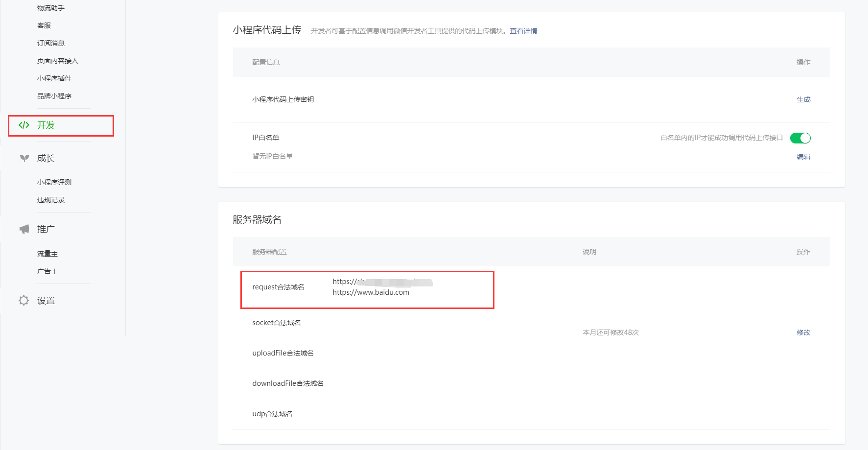Image resolution: width=868 pixels, height=450 pixels.
Task: Click the 小程序代码上传 section heading
Action: tap(267, 30)
